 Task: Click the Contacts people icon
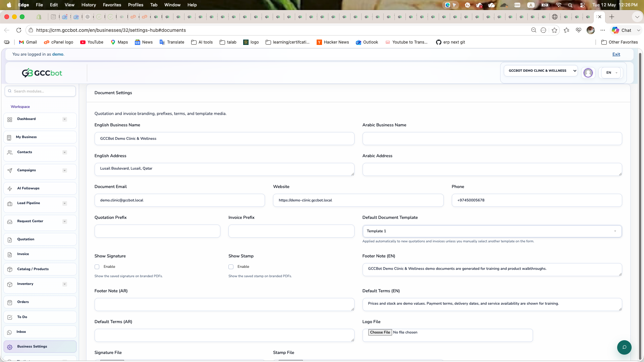click(x=10, y=153)
